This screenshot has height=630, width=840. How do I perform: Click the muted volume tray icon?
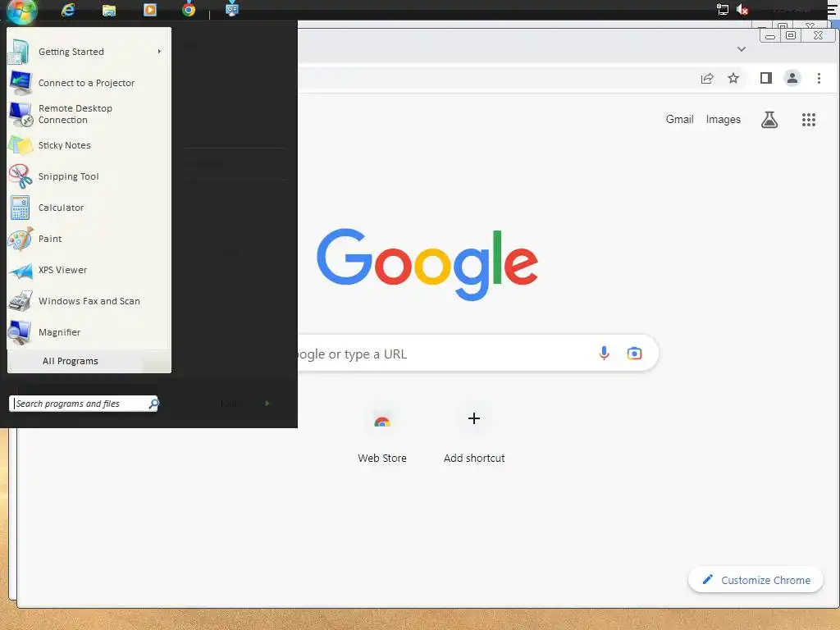coord(742,9)
